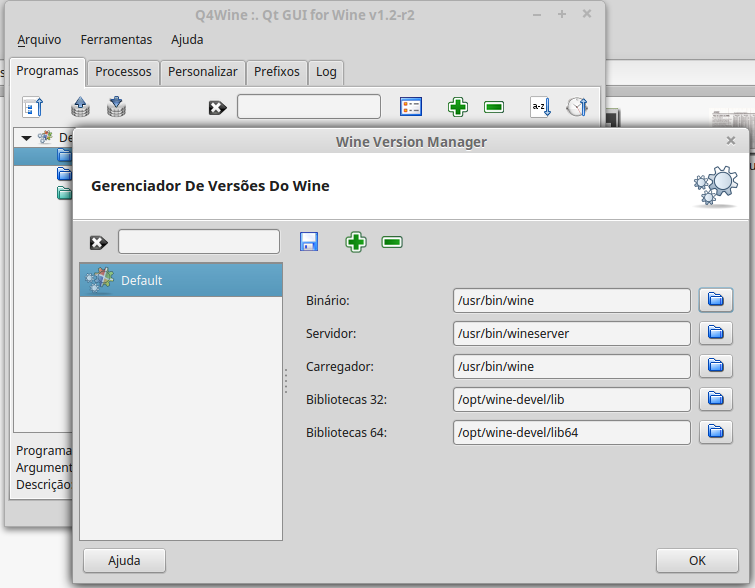
Task: Open the Arquivo menu
Action: [x=39, y=39]
